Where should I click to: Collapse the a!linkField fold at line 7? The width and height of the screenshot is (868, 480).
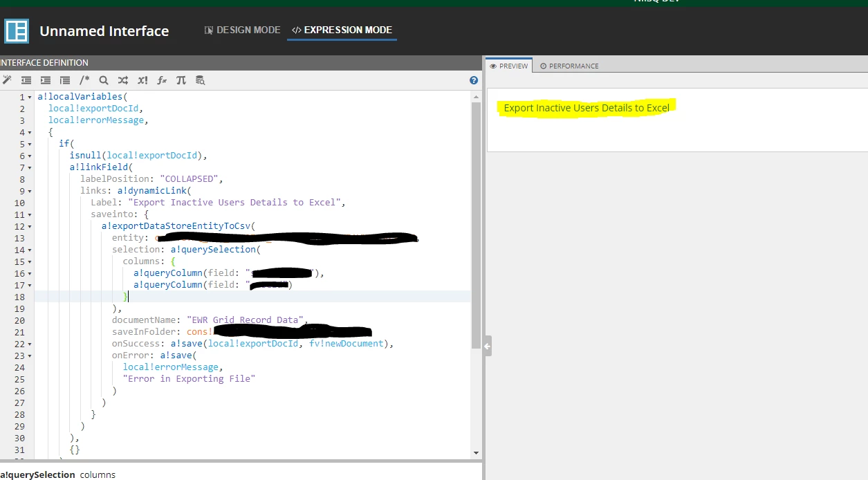(x=30, y=168)
